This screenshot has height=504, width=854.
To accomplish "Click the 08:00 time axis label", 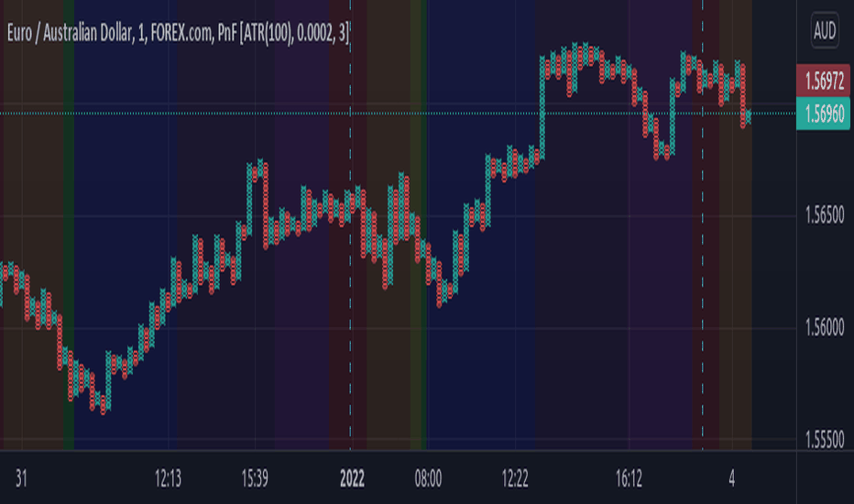I will 428,479.
